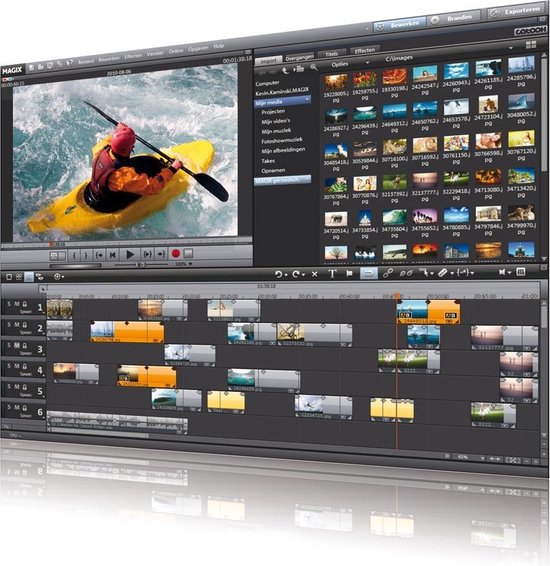Select the mouse mode pointer tool
This screenshot has height=566, width=550.
(424, 272)
